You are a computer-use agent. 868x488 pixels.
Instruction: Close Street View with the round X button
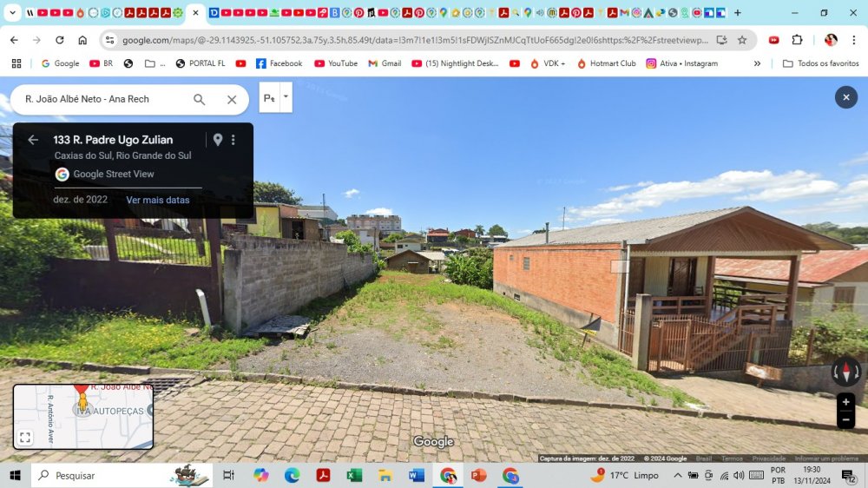pos(845,97)
